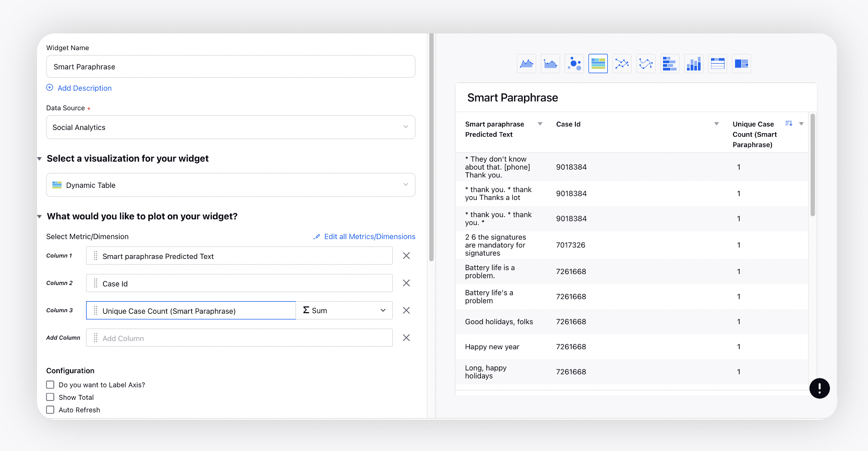Select the stacked column chart icon

pyautogui.click(x=694, y=64)
